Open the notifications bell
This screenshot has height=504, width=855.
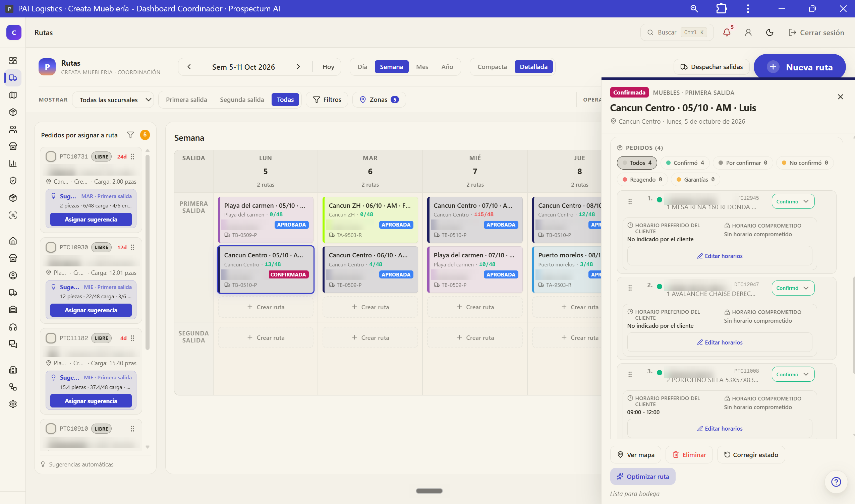tap(727, 32)
